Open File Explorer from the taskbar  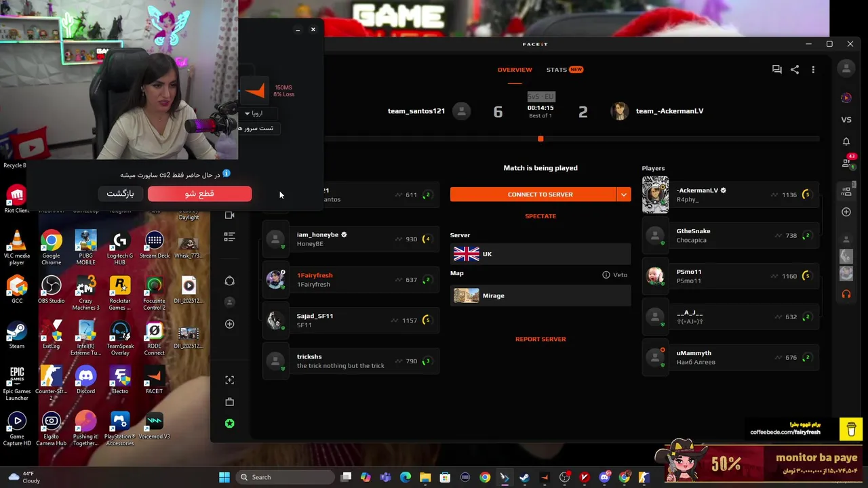pos(425,477)
